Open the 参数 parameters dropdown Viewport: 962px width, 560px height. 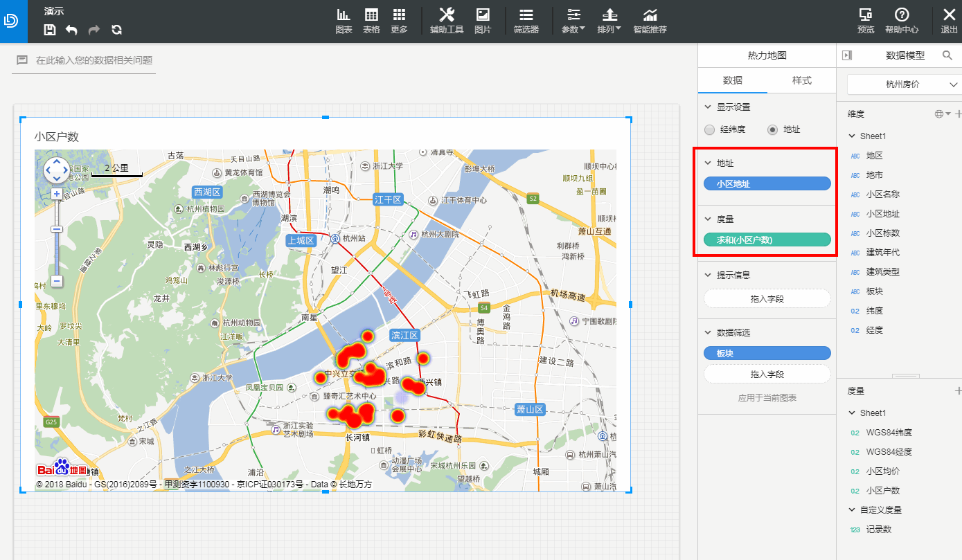pos(573,21)
